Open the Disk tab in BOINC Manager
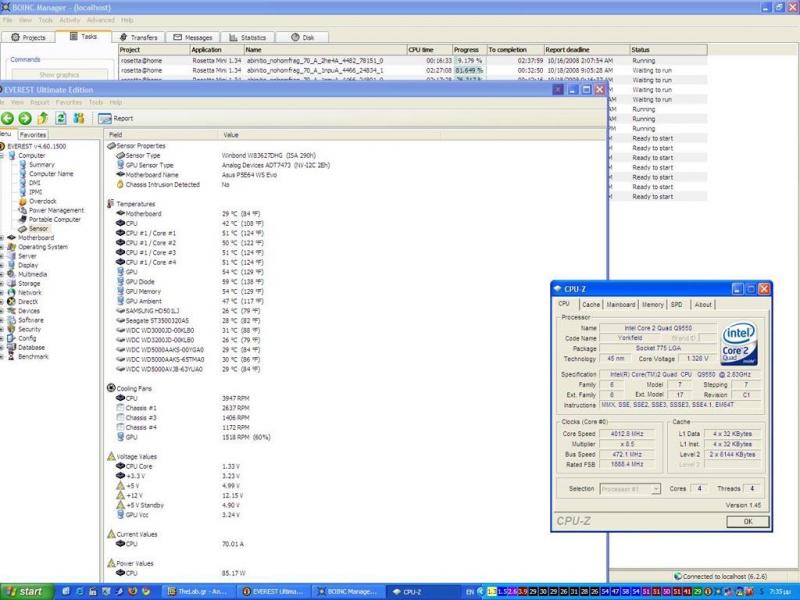The image size is (800, 600). coord(303,37)
